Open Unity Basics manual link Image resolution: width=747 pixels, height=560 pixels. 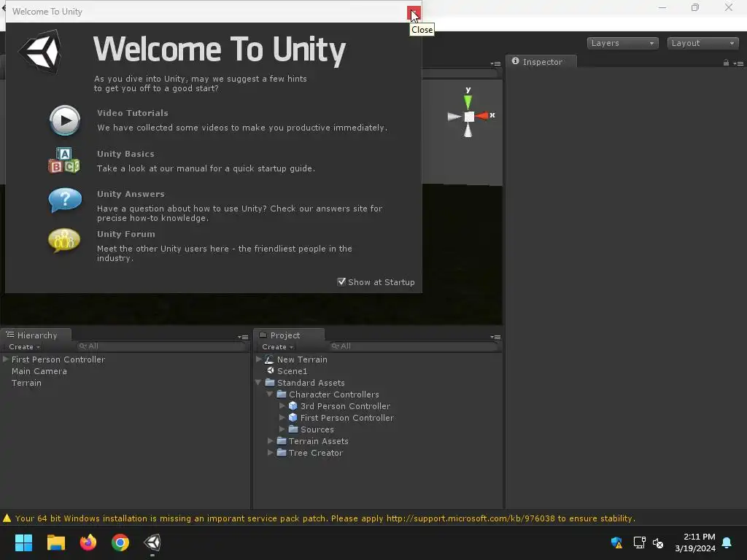[125, 154]
